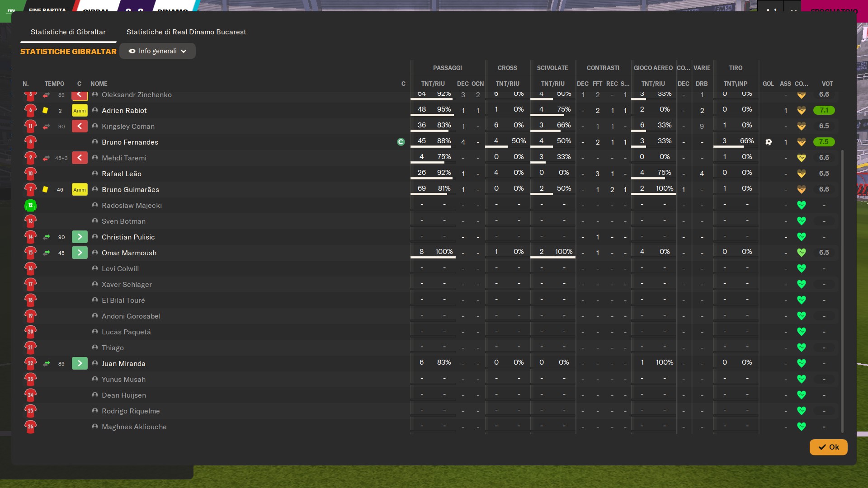
Task: Click Bruno Fernandes goal ball icon
Action: [769, 142]
